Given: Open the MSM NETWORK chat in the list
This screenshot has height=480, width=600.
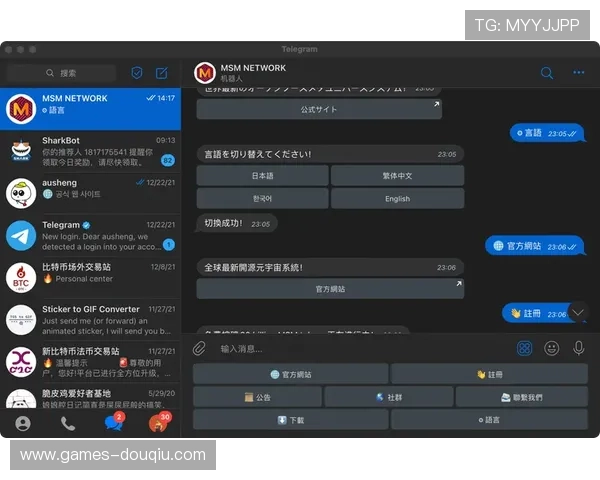Looking at the screenshot, I should point(90,109).
